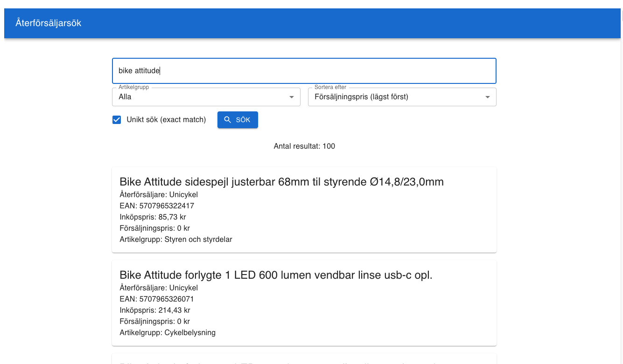Click the search text field containing 'bike attitude'
Viewport: 623px width, 364px height.
(x=304, y=71)
